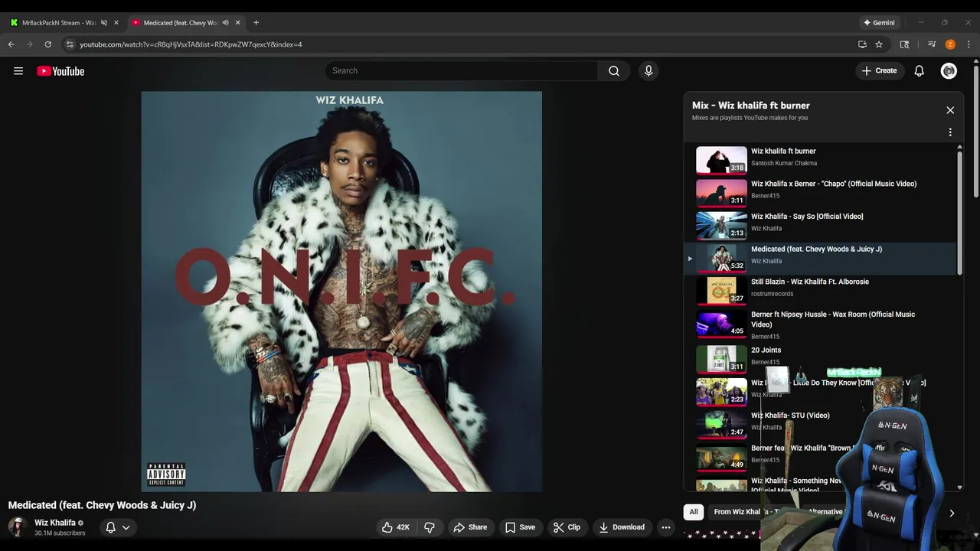
Task: Open the Wiz Khalifa channel name link
Action: coord(55,523)
